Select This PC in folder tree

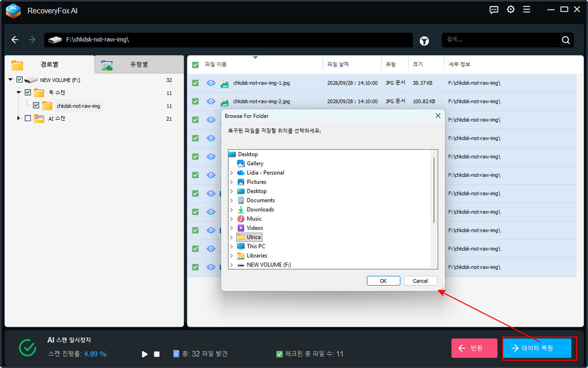click(x=256, y=246)
